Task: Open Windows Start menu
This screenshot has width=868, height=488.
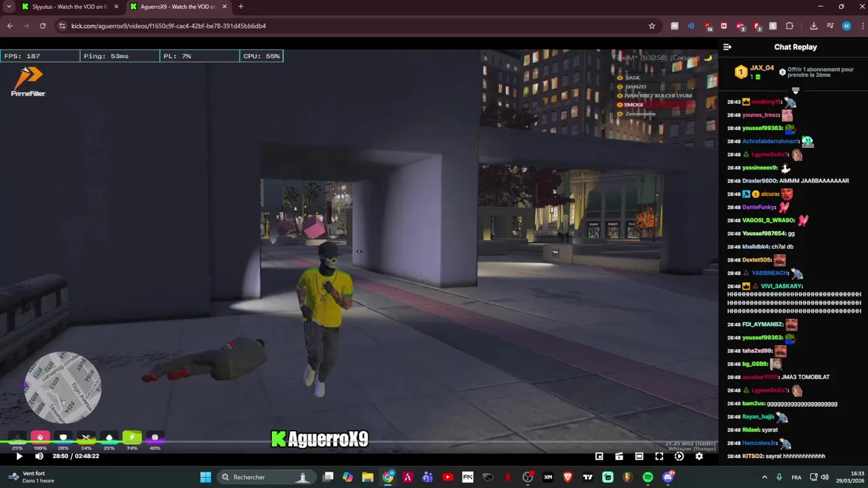Action: pos(205,477)
